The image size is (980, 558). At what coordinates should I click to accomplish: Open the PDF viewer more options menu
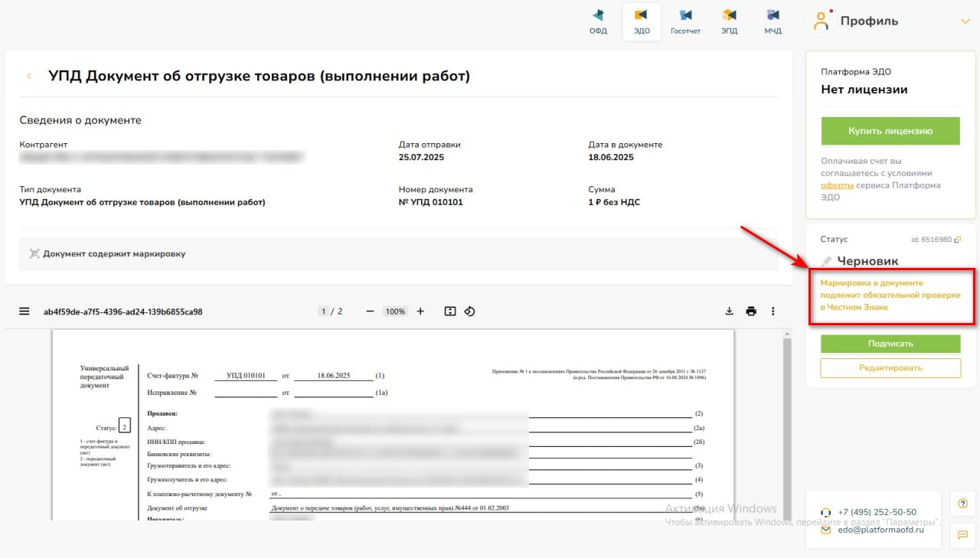click(x=773, y=312)
